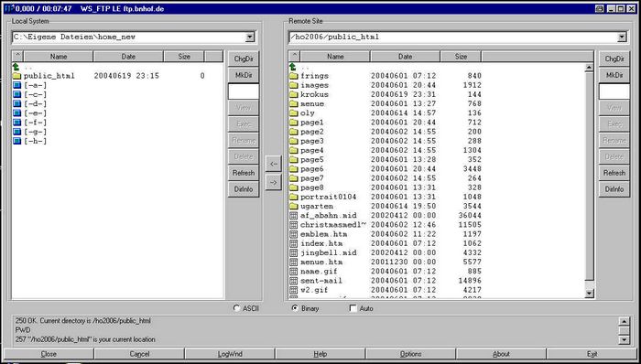Click the remote parent directory up-arrow icon
641x364 pixels.
pos(293,67)
